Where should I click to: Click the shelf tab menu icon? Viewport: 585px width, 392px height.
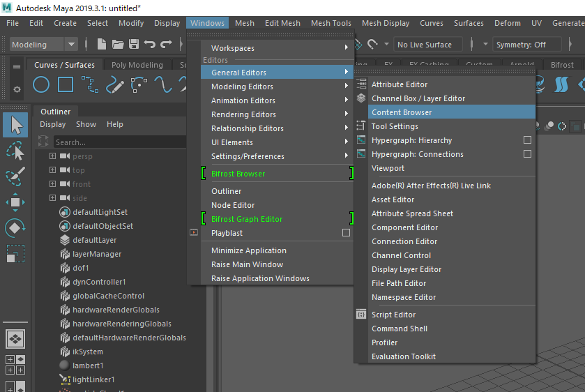tap(17, 67)
